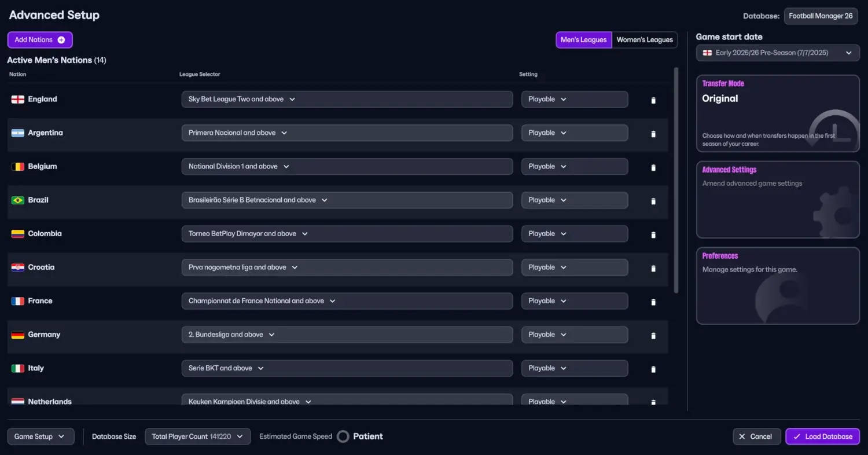Image resolution: width=868 pixels, height=455 pixels.
Task: Click Argentina flag icon
Action: pos(18,133)
